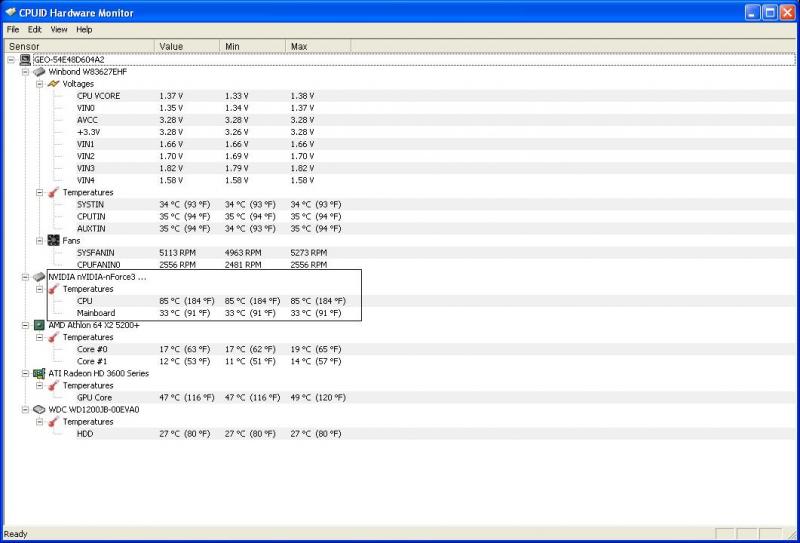Click the 4963 RPM minimum value
800x543 pixels.
(243, 253)
